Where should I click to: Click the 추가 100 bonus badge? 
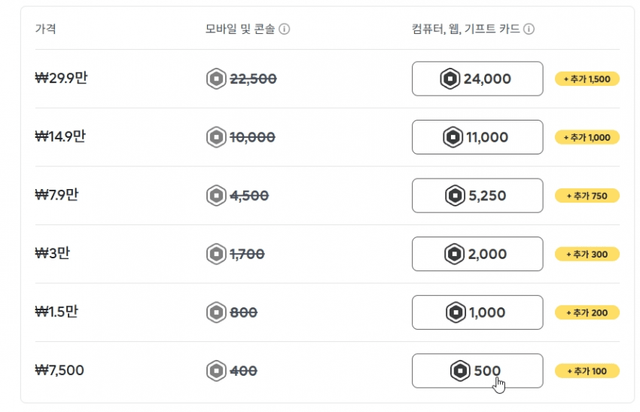click(x=585, y=372)
